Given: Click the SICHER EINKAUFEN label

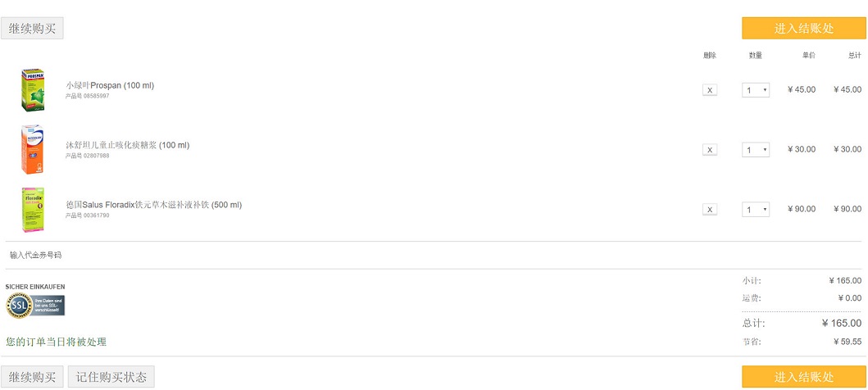Looking at the screenshot, I should (35, 287).
